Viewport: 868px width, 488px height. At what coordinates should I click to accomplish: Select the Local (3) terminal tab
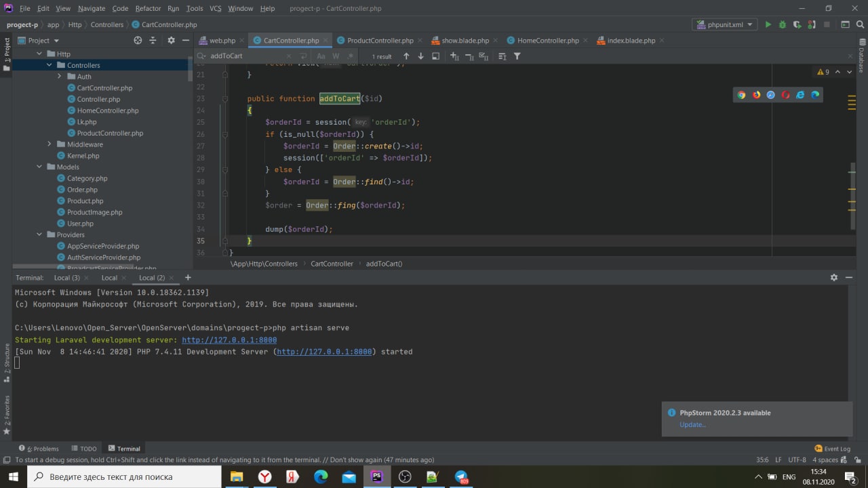click(66, 277)
